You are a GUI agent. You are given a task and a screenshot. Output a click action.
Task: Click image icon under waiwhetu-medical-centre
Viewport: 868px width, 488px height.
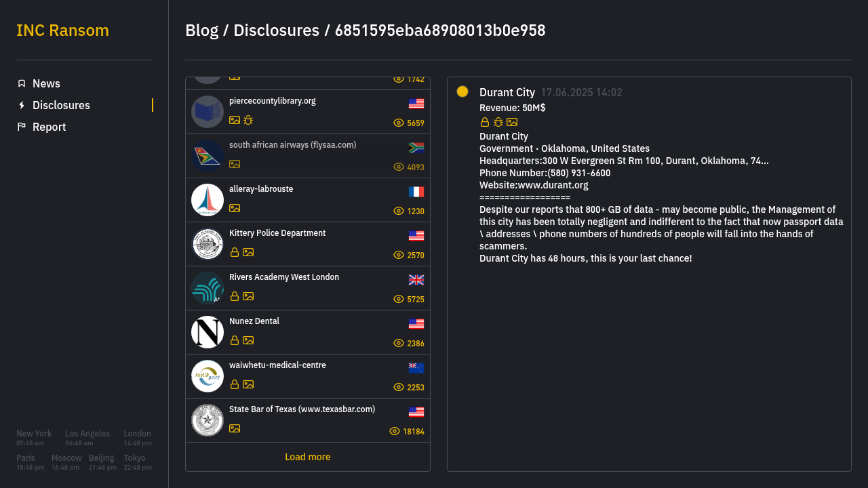248,384
